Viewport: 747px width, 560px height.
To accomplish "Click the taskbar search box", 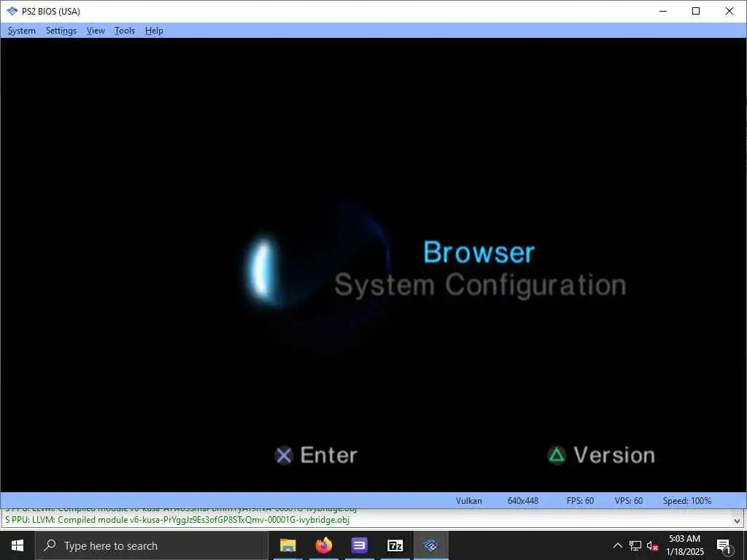I will pos(152,545).
